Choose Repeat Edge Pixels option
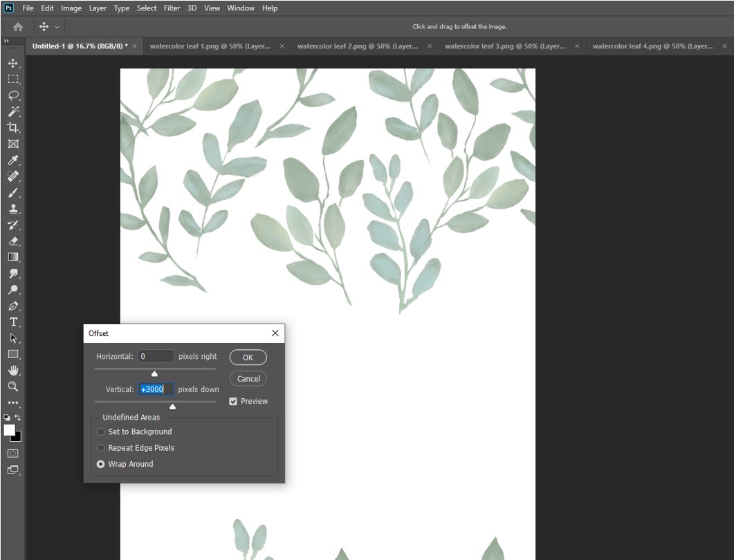 coord(101,448)
